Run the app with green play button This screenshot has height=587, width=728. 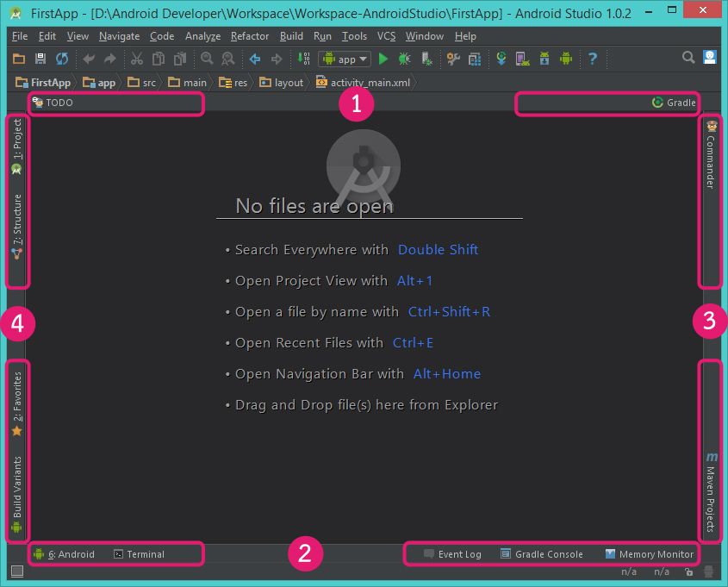point(383,59)
